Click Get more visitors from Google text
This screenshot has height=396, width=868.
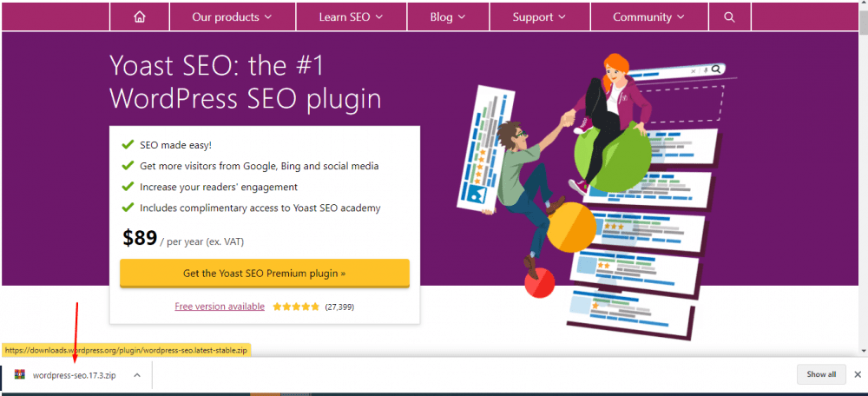coord(259,166)
